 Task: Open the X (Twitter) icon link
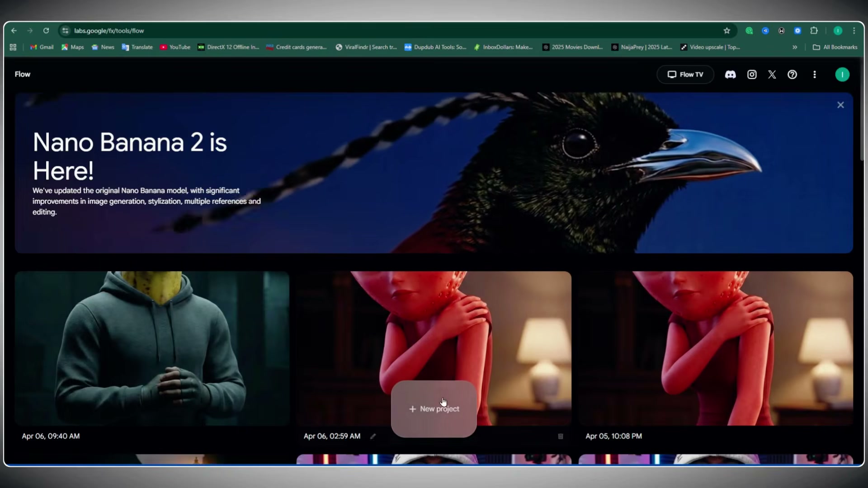point(772,75)
